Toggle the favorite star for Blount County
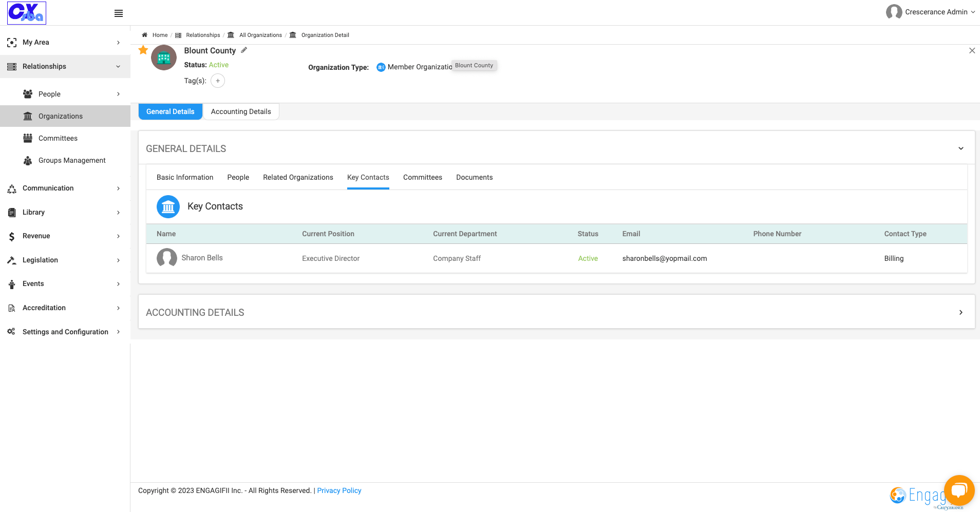Screen dimensions: 980x512 pyautogui.click(x=143, y=50)
